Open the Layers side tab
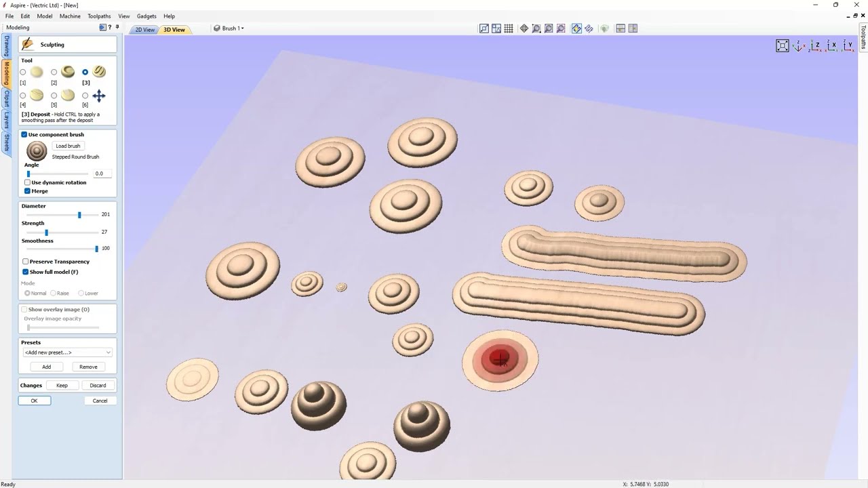868x488 pixels. pos(7,119)
